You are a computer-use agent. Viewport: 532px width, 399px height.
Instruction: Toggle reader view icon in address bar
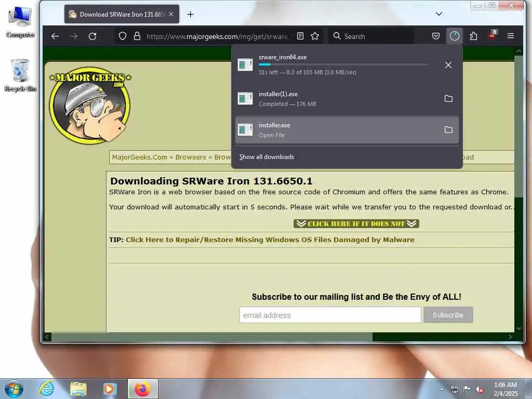[x=300, y=36]
